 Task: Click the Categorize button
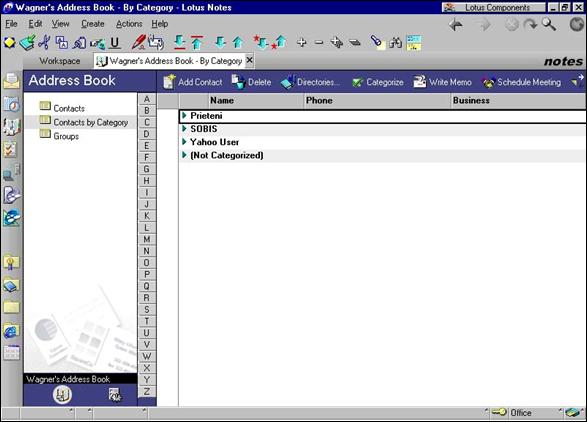click(x=378, y=82)
